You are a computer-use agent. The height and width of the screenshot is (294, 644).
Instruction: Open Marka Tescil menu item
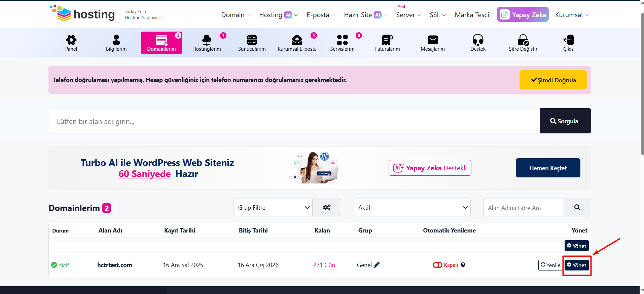473,15
